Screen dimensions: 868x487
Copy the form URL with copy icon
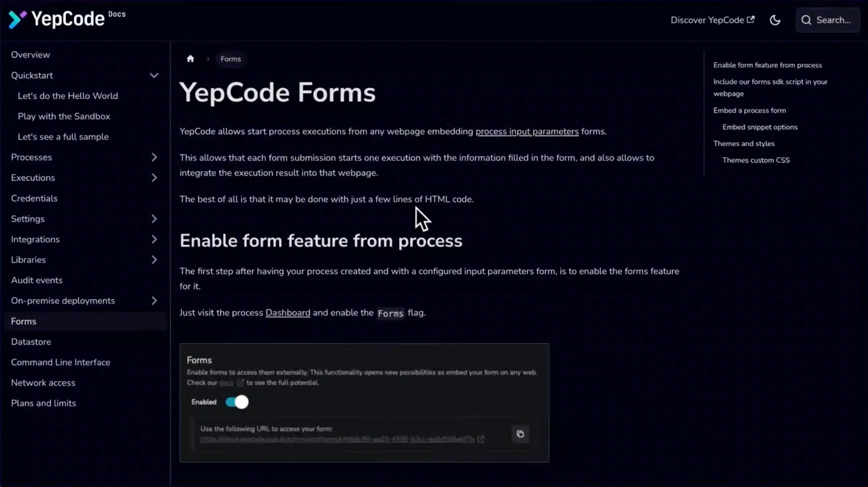tap(520, 434)
